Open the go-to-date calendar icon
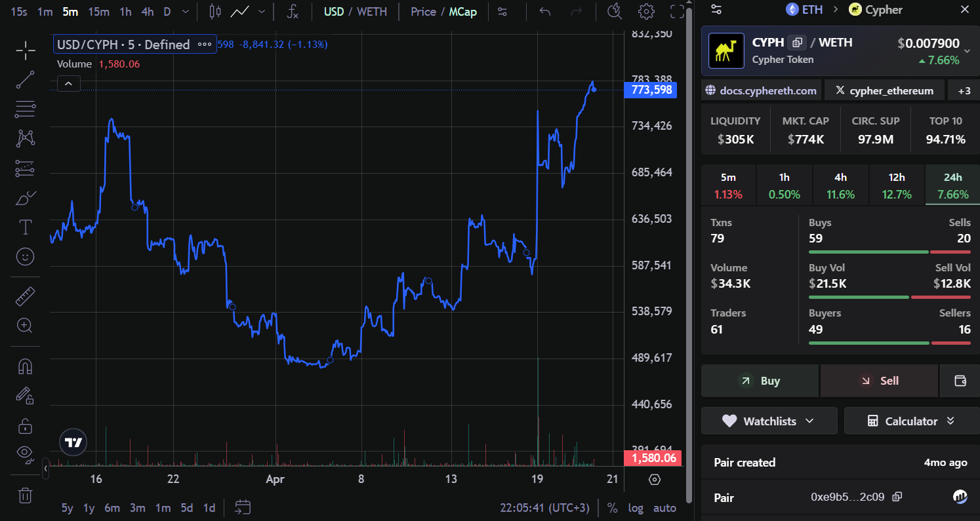The height and width of the screenshot is (521, 980). tap(243, 507)
